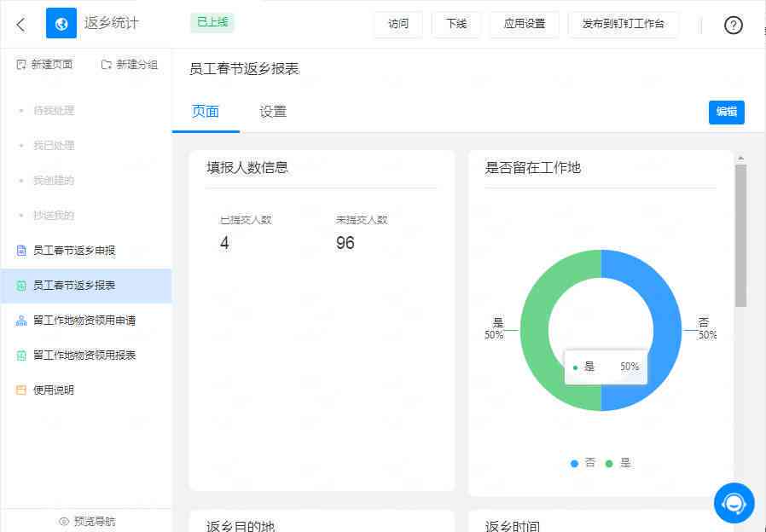The height and width of the screenshot is (532, 766).
Task: Open 留工作地物资领用申请 page
Action: (x=86, y=321)
